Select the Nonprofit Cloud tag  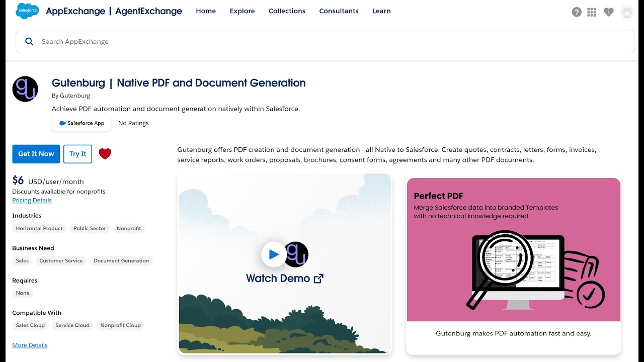[120, 325]
